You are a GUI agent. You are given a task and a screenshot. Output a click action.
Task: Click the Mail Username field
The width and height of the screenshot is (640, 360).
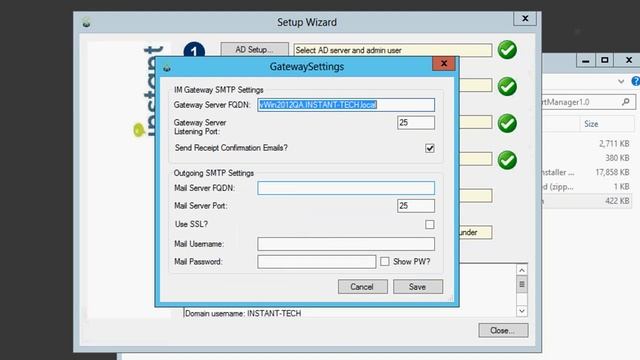point(346,244)
